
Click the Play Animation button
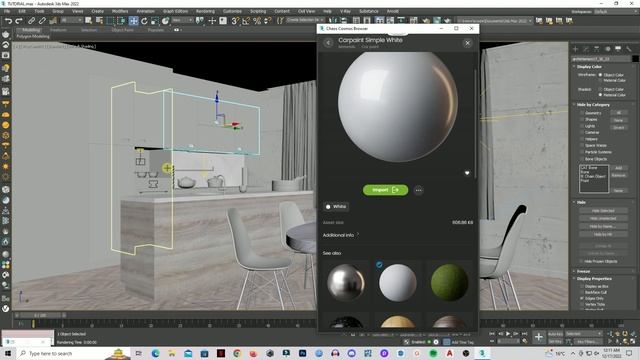click(508, 334)
